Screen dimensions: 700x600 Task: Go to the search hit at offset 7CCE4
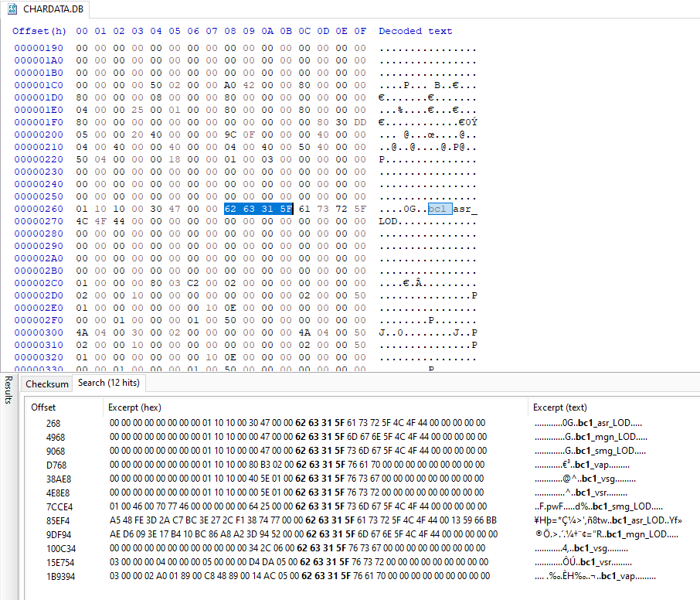click(59, 506)
